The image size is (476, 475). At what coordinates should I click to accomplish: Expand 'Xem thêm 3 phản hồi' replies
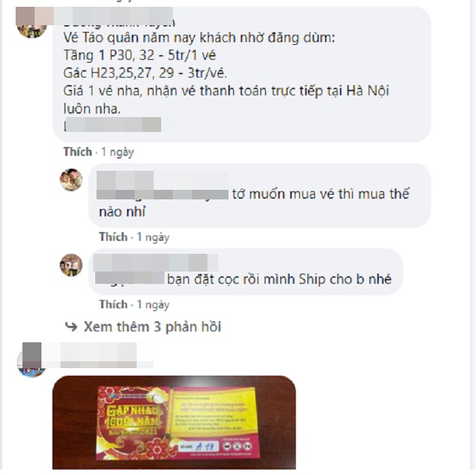click(x=152, y=327)
